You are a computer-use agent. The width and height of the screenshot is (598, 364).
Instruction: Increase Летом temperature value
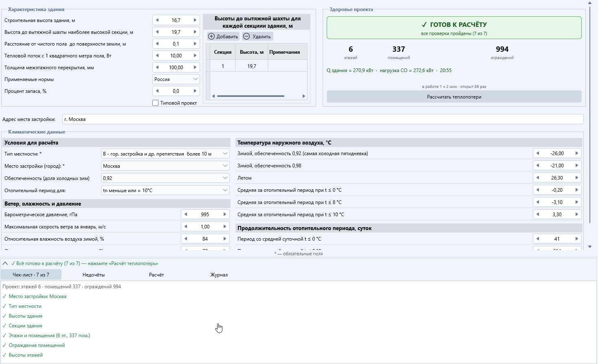(577, 178)
